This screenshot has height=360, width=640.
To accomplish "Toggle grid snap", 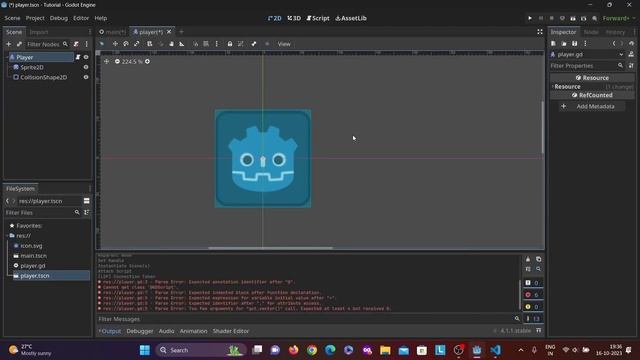I will click(x=206, y=44).
